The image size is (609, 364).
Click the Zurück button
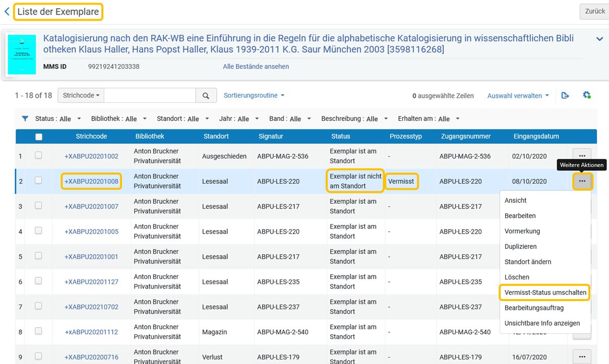click(595, 12)
